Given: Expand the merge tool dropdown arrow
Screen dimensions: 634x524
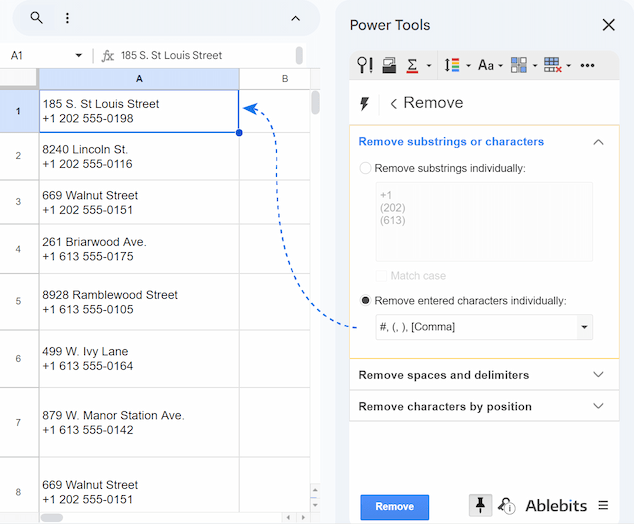Looking at the screenshot, I should (535, 65).
